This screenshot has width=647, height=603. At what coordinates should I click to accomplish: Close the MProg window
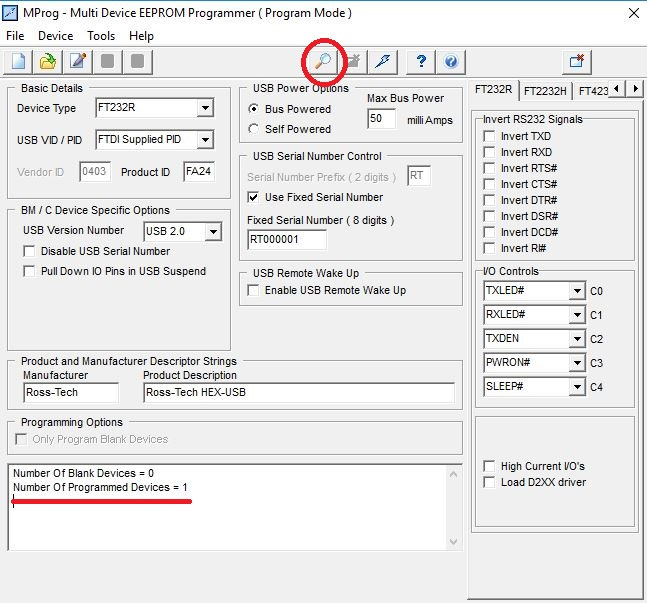(633, 13)
